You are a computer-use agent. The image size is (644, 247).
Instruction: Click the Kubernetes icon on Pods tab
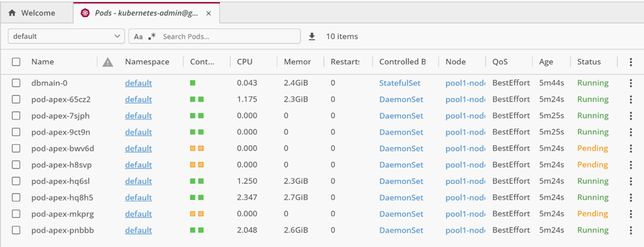point(85,13)
